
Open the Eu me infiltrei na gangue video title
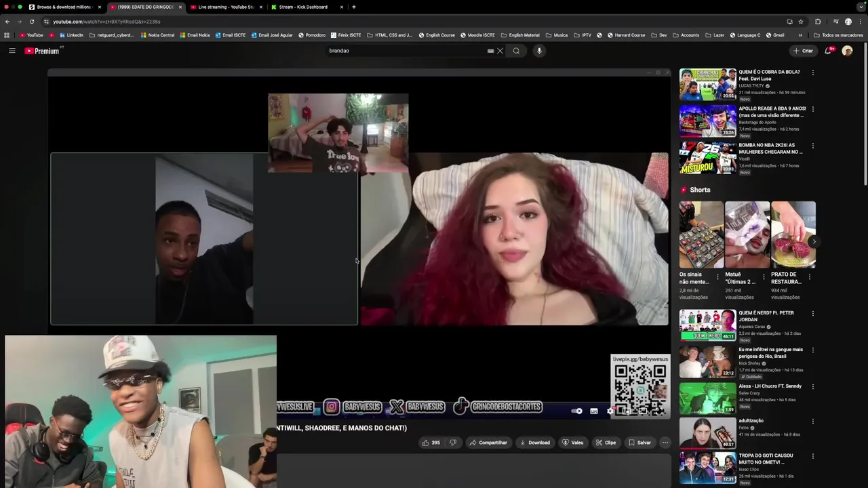770,352
